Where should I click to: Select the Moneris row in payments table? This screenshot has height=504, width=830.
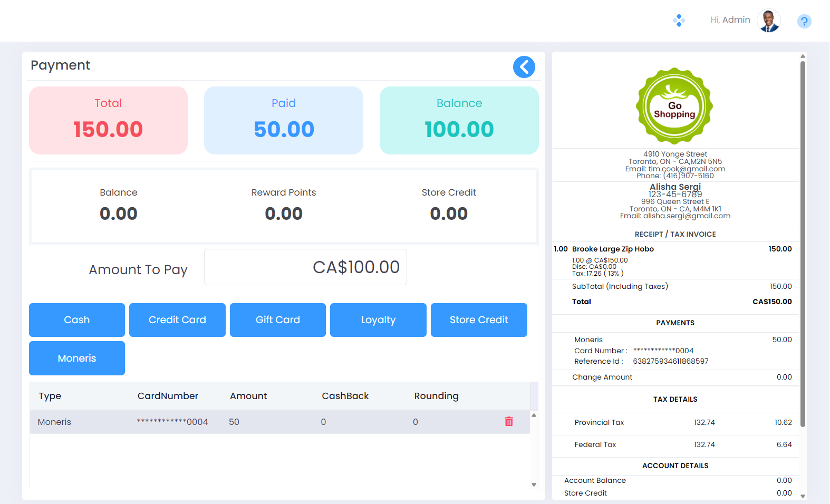[264, 422]
